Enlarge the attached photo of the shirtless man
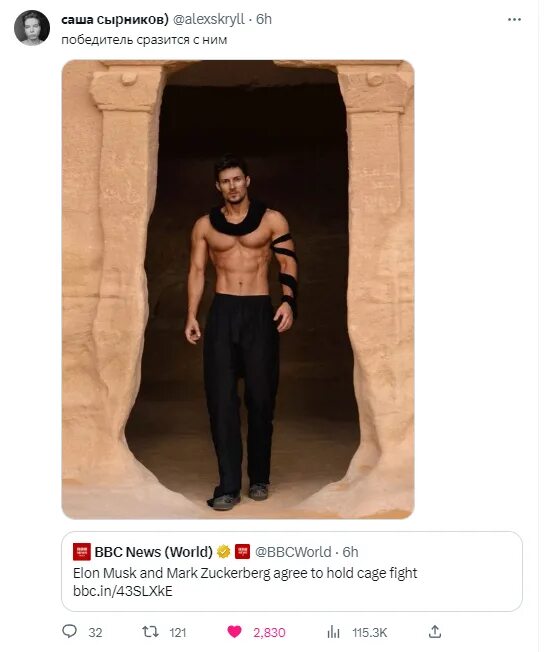Screen dimensions: 545x652 coord(238,289)
